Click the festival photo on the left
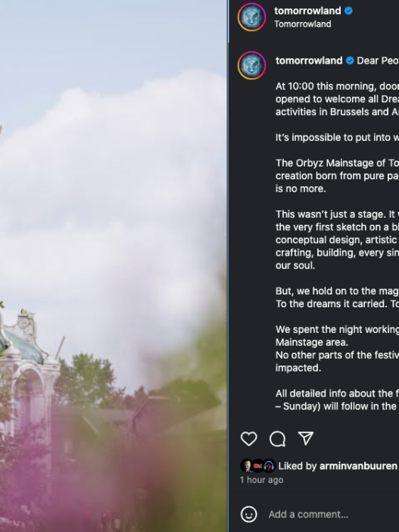The height and width of the screenshot is (532, 399). [x=114, y=266]
